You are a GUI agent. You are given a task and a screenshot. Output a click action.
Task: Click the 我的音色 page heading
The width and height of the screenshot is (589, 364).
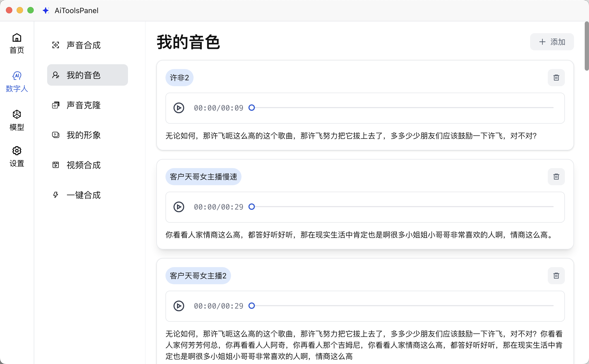tap(188, 42)
